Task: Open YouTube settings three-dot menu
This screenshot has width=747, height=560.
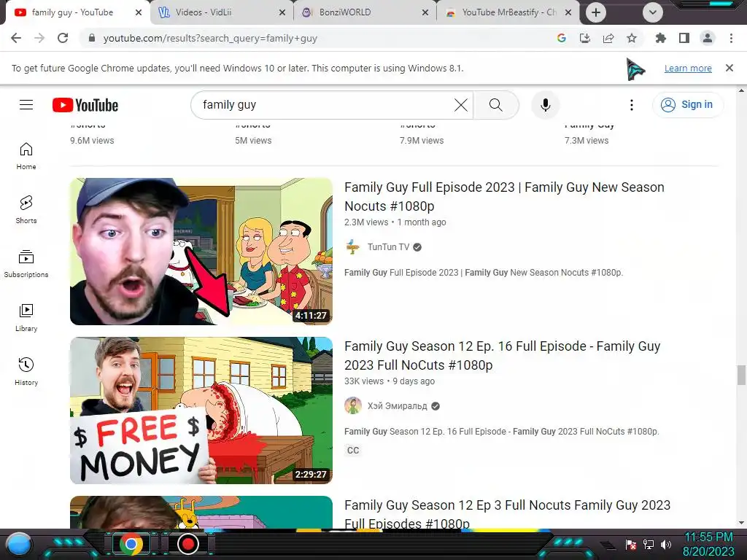Action: [632, 105]
